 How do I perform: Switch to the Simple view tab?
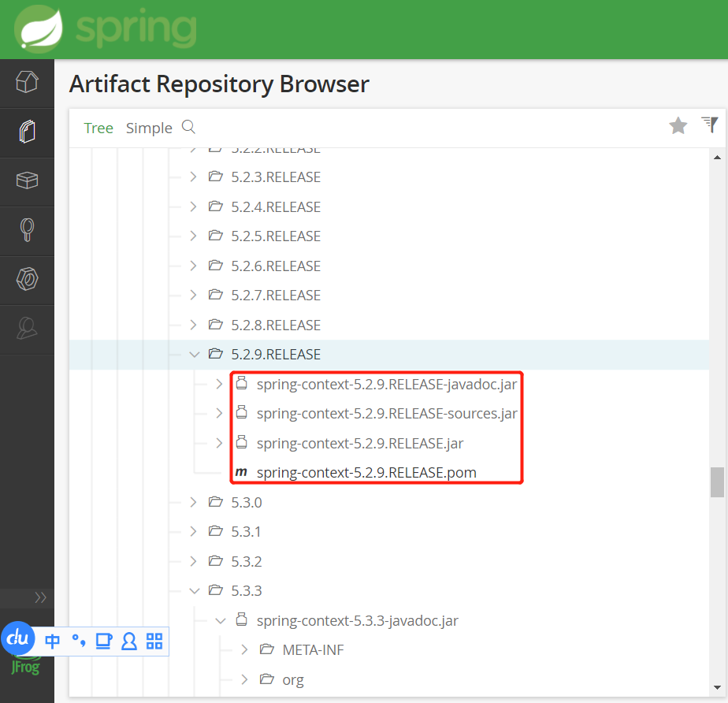point(149,128)
